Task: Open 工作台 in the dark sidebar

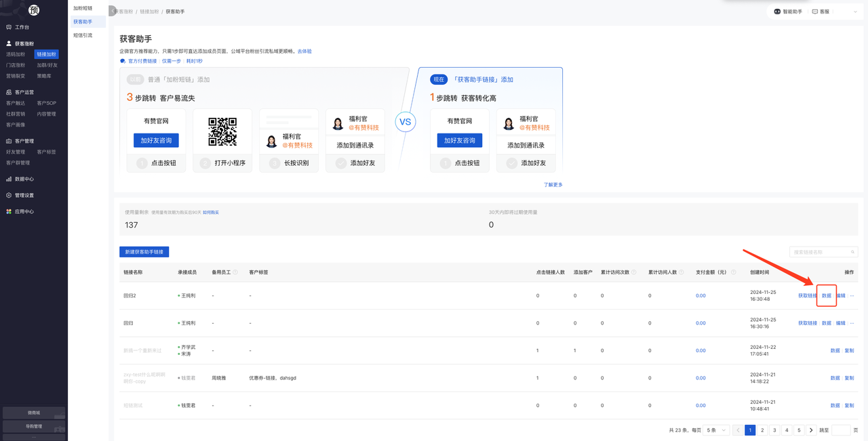Action: 18,27
